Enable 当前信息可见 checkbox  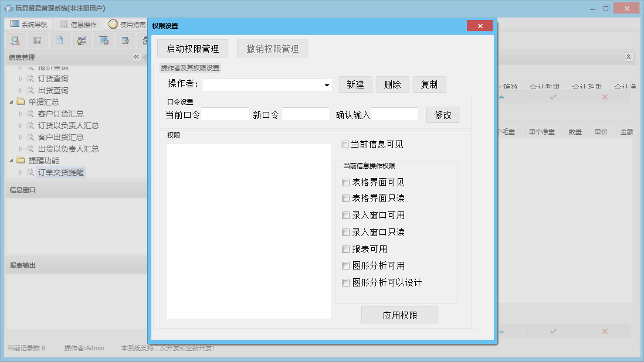(345, 144)
